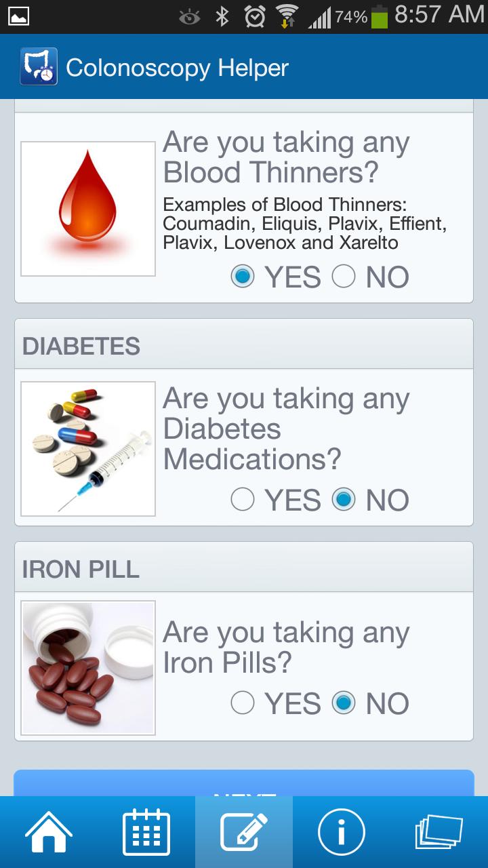Tap the blood drop image
Image resolution: width=488 pixels, height=868 pixels.
(x=88, y=209)
